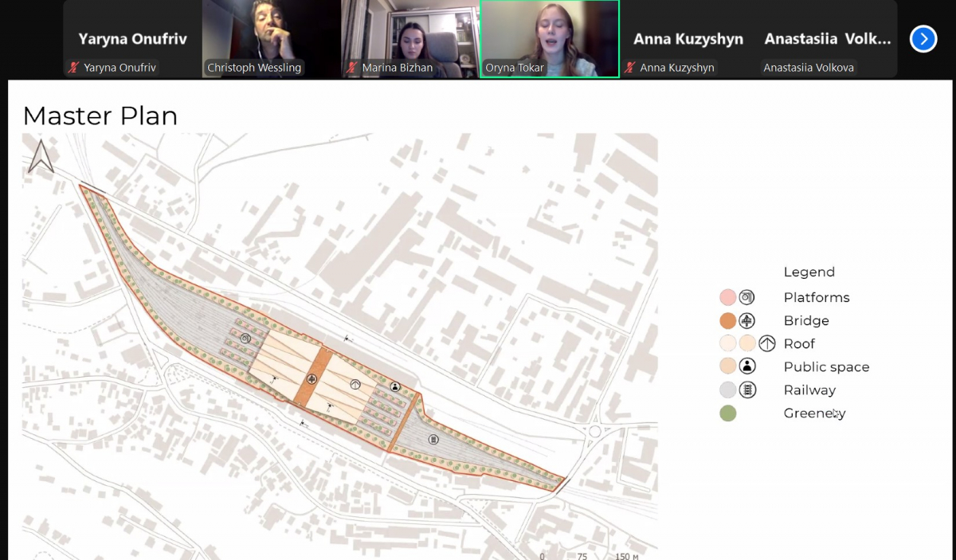The width and height of the screenshot is (956, 560).
Task: Click the bridge marker icon on the map
Action: point(311,379)
